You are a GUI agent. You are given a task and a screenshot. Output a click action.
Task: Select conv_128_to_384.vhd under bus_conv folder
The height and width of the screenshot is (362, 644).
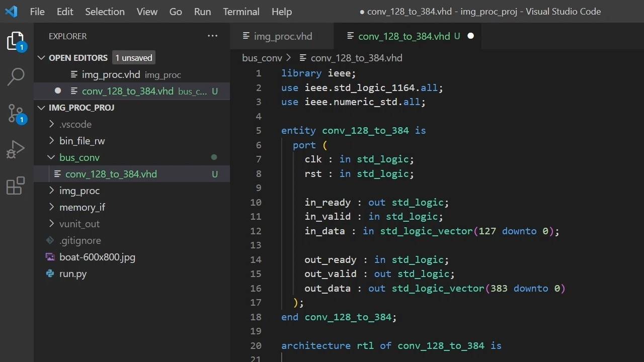coord(132,174)
